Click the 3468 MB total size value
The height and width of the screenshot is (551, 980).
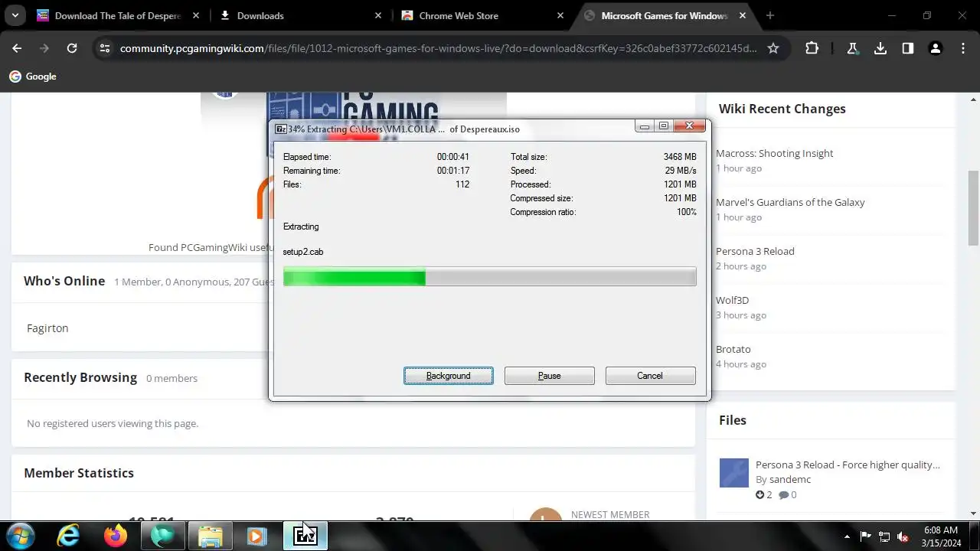click(x=680, y=157)
